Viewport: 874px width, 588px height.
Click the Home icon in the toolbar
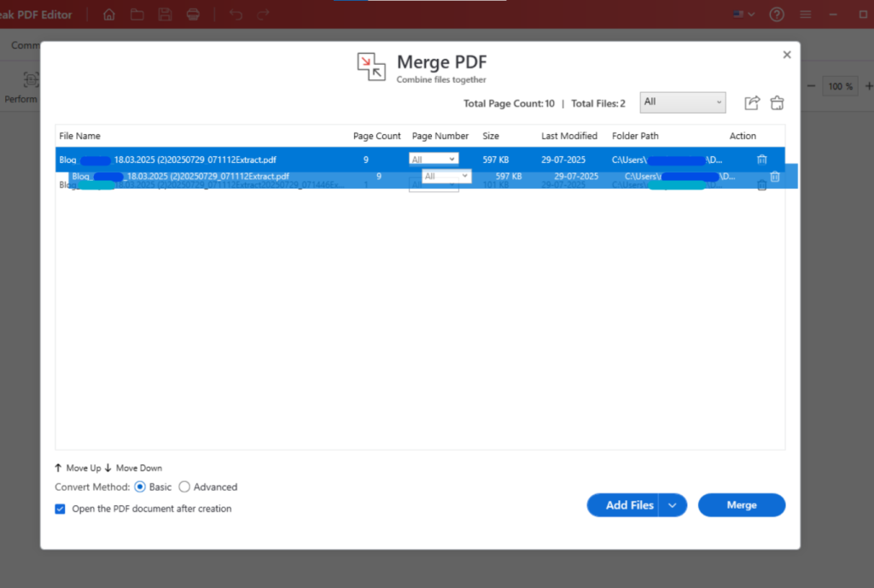[108, 14]
